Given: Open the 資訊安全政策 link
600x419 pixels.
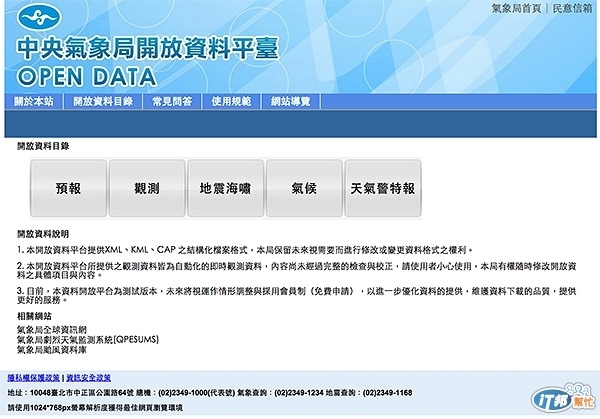Looking at the screenshot, I should coord(88,378).
